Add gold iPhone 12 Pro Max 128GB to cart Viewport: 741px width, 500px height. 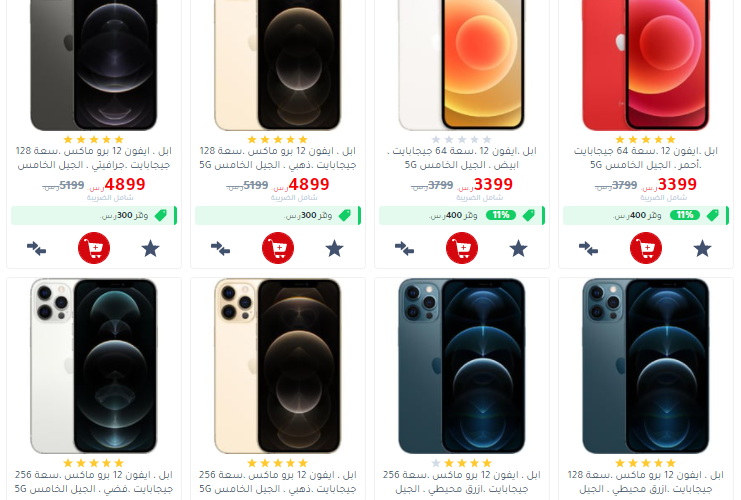278,248
